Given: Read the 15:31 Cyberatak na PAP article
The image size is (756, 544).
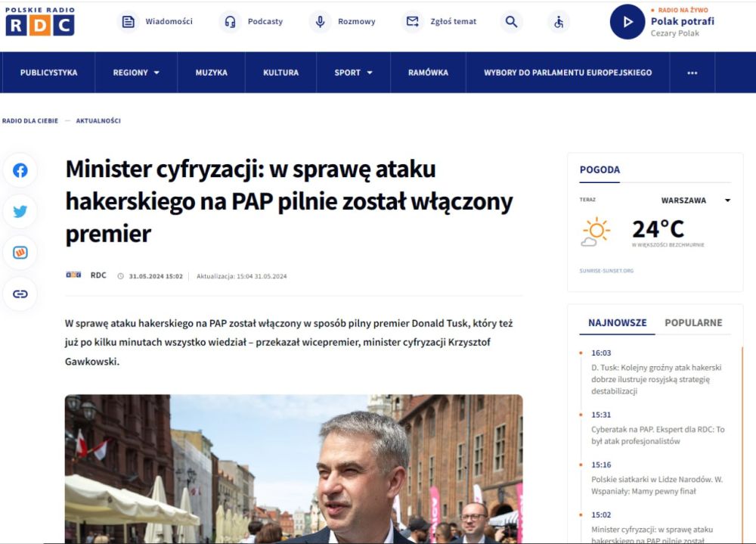Looking at the screenshot, I should [657, 435].
